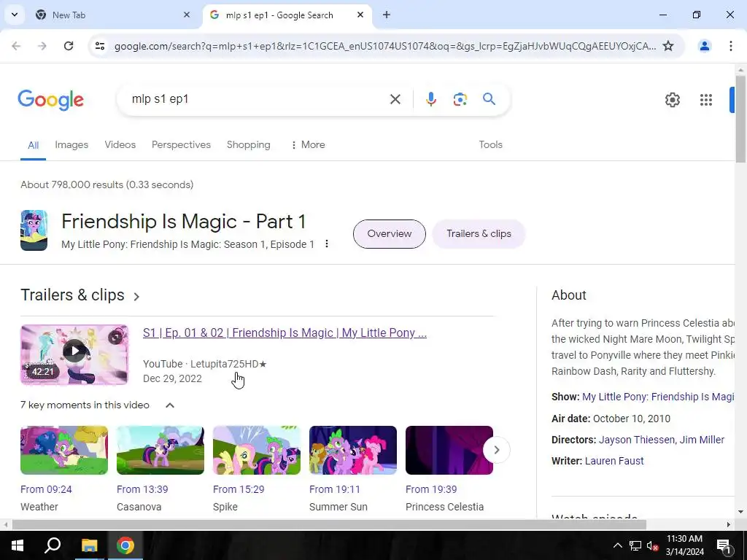
Task: Play the 42:21 YouTube video thumbnail
Action: 74,355
